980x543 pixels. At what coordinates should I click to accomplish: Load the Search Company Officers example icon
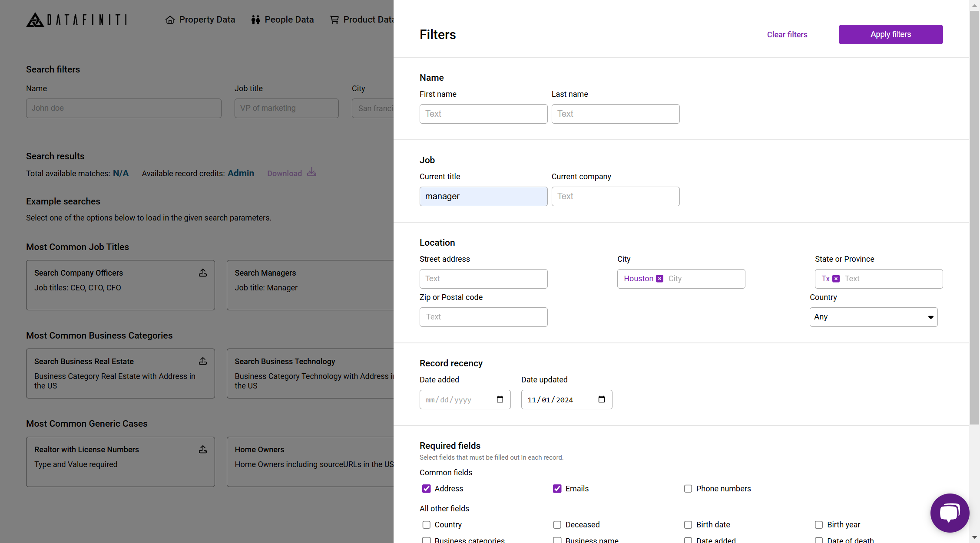pos(203,273)
